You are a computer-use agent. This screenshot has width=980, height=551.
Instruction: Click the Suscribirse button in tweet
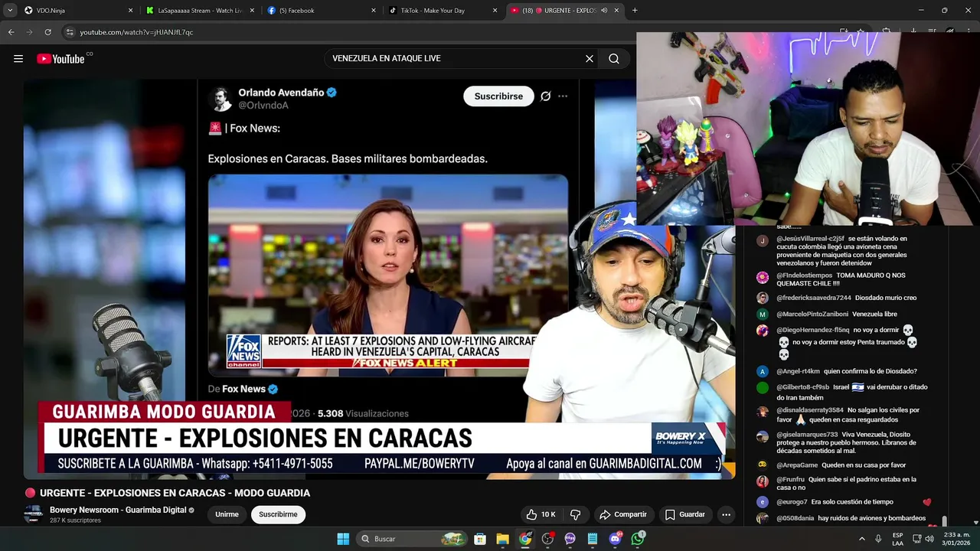pyautogui.click(x=498, y=96)
